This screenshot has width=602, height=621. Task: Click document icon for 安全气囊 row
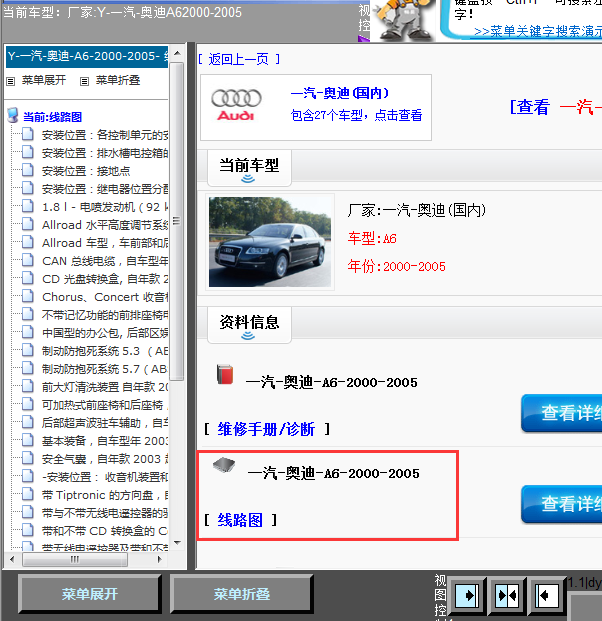point(27,458)
